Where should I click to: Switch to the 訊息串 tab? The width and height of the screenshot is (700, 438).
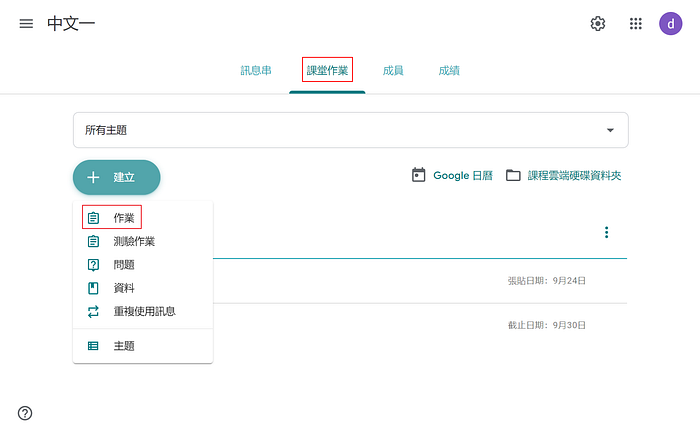click(256, 71)
